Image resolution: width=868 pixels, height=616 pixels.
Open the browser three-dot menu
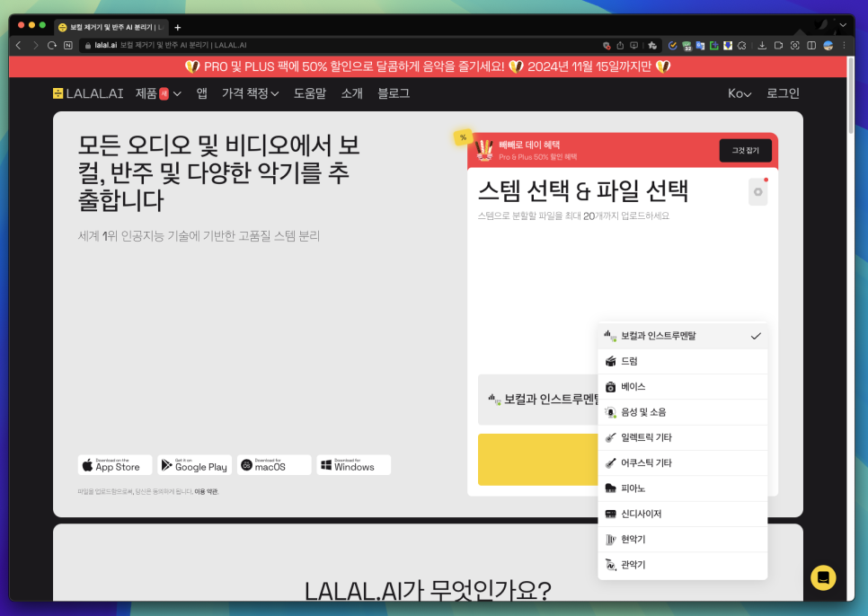pyautogui.click(x=845, y=45)
